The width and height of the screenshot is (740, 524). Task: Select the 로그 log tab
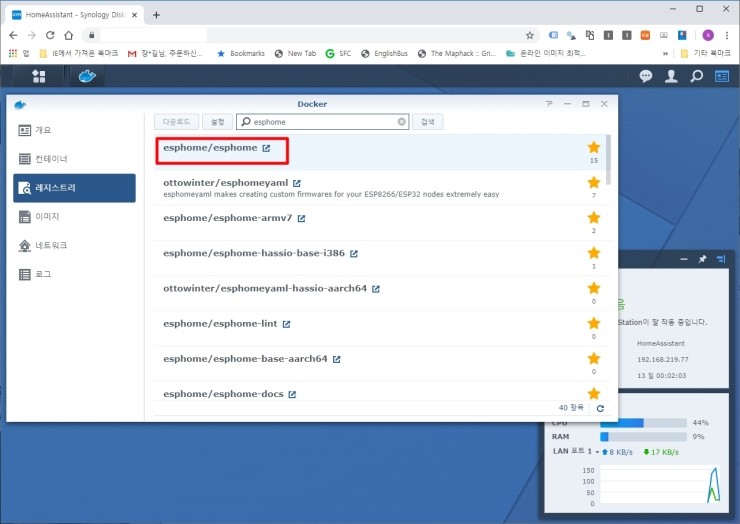click(x=75, y=274)
